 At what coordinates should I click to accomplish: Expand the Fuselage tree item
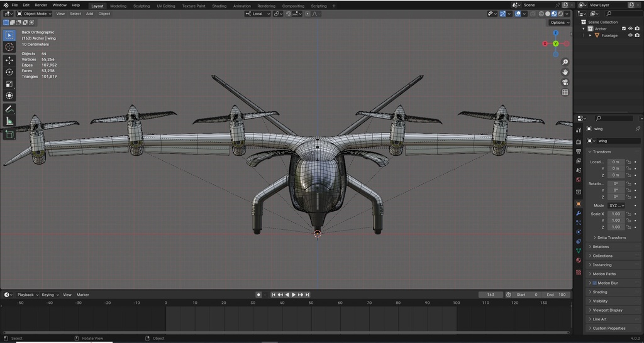591,35
